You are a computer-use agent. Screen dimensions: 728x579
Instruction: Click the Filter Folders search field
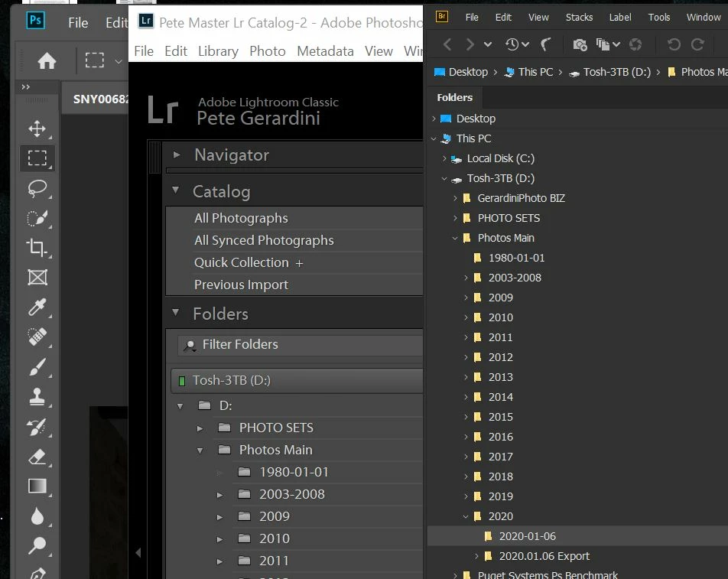point(300,345)
